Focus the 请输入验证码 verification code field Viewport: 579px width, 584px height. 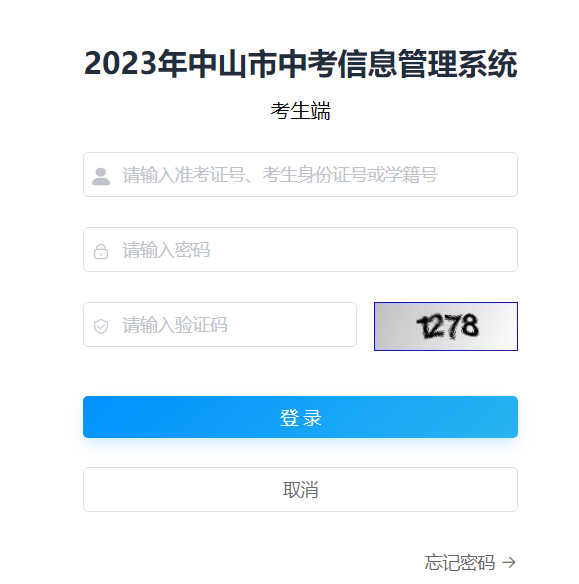[x=220, y=324]
